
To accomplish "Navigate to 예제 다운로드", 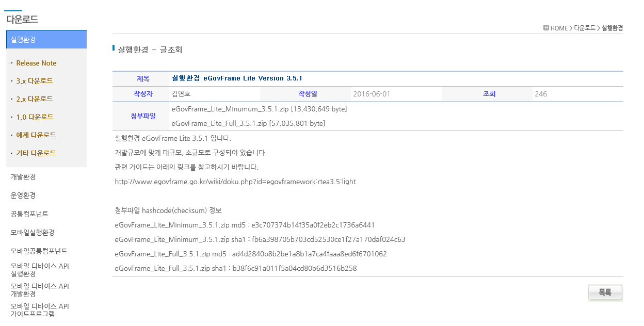I will point(36,135).
